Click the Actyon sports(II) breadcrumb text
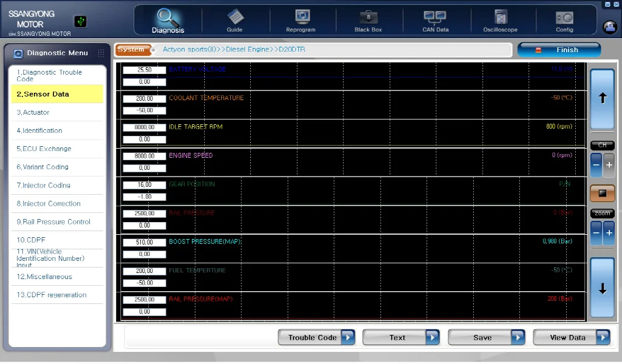 pyautogui.click(x=190, y=50)
